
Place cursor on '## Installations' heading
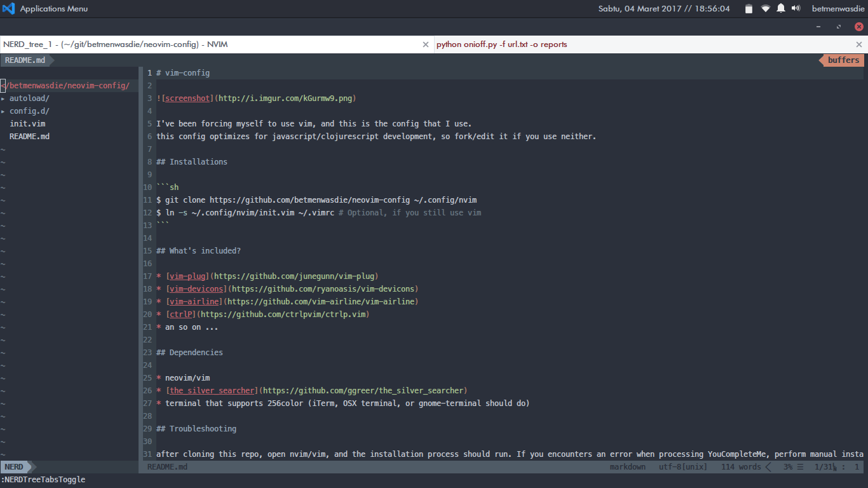click(x=192, y=162)
